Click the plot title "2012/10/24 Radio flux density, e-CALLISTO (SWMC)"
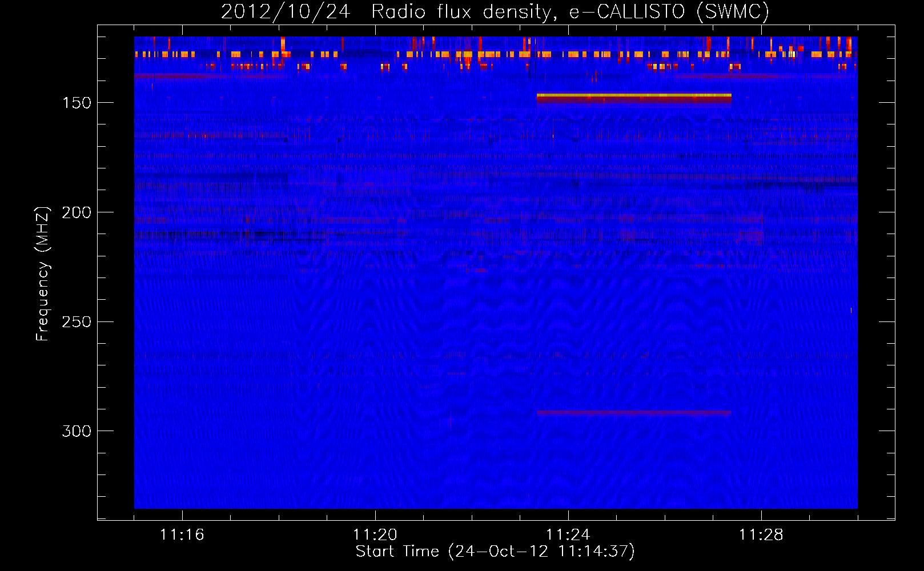Viewport: 924px width, 571px height. (x=495, y=11)
